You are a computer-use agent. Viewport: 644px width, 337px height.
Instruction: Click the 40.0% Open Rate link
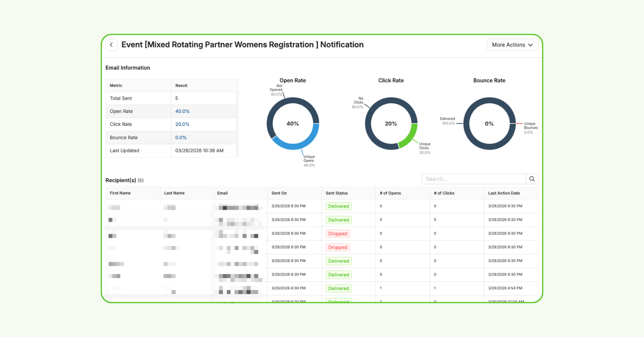[182, 111]
